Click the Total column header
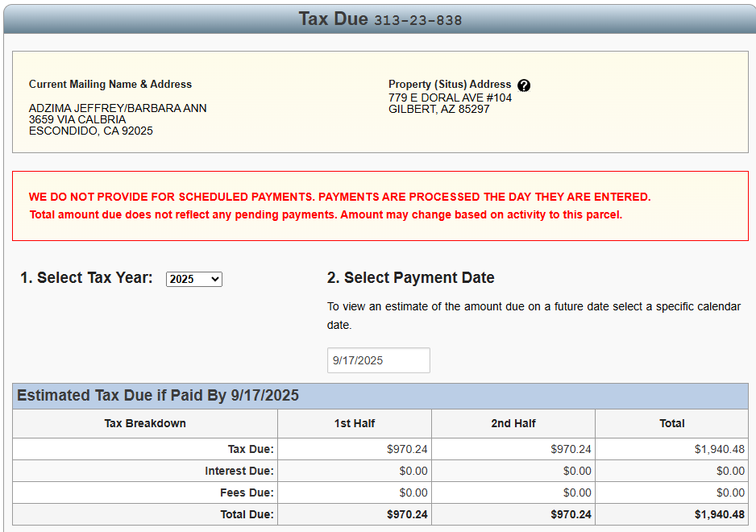Viewport: 756px width, 532px height. [671, 423]
